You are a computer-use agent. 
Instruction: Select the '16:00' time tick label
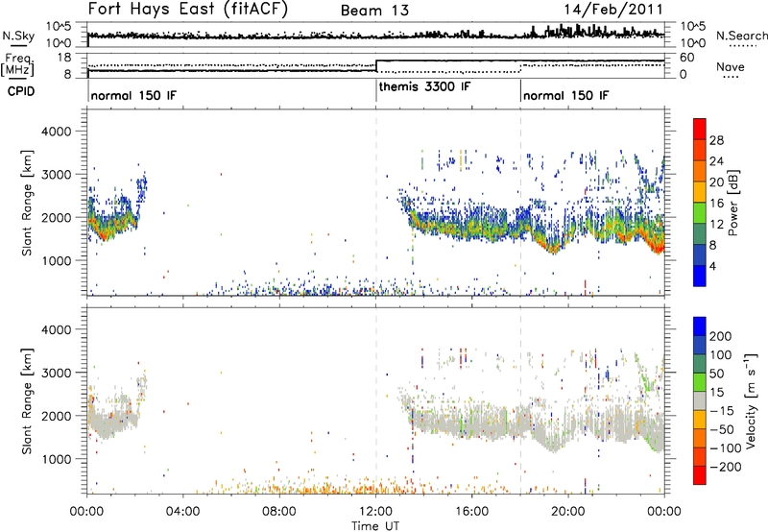point(471,512)
